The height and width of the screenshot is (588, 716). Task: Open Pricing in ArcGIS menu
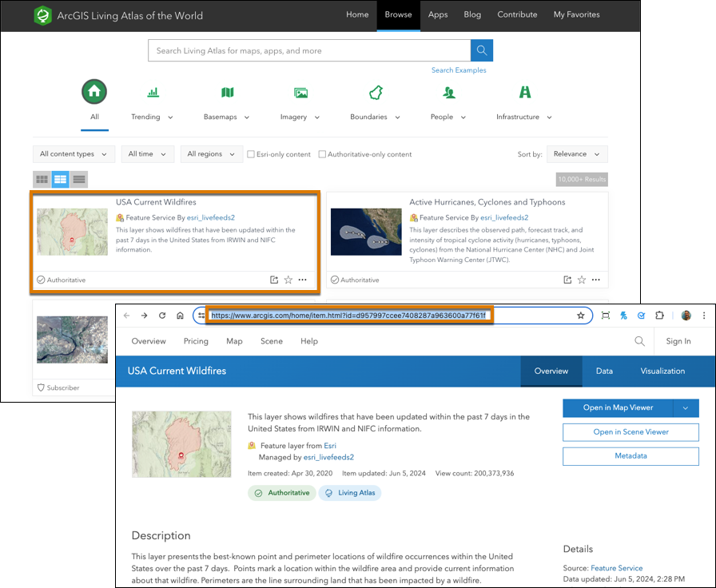(196, 341)
